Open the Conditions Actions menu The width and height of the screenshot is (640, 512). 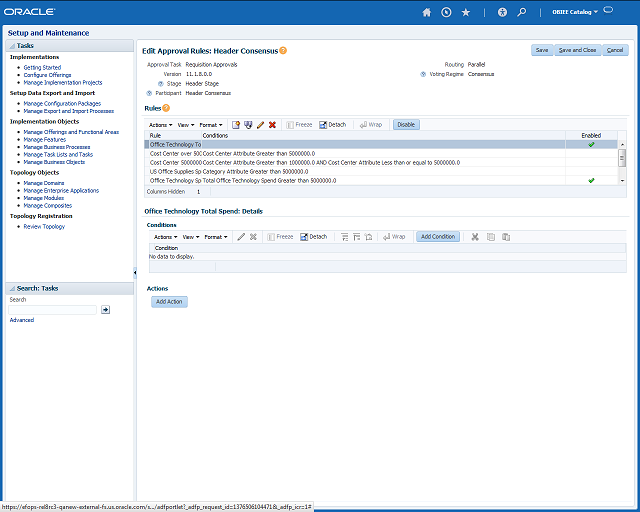coord(165,237)
